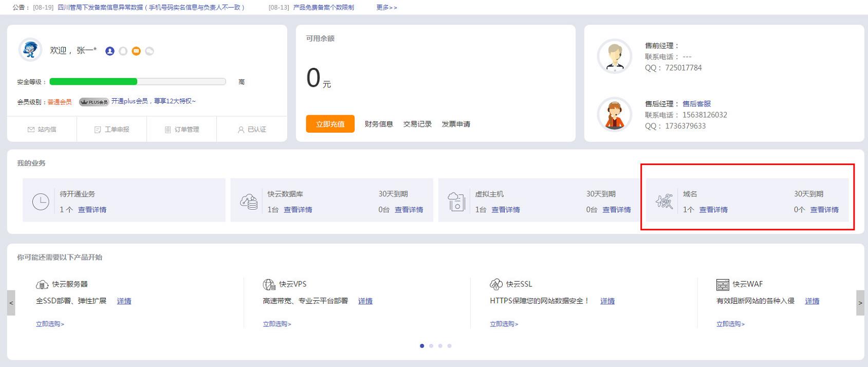Viewport: 868px width, 367px height.
Task: Click the pre-sales QQ number 725017784
Action: pos(683,68)
